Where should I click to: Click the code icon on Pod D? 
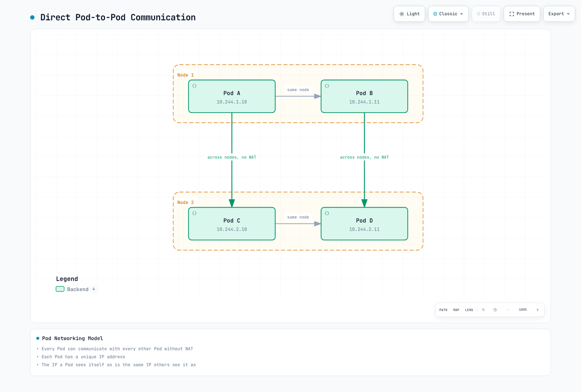click(x=327, y=213)
